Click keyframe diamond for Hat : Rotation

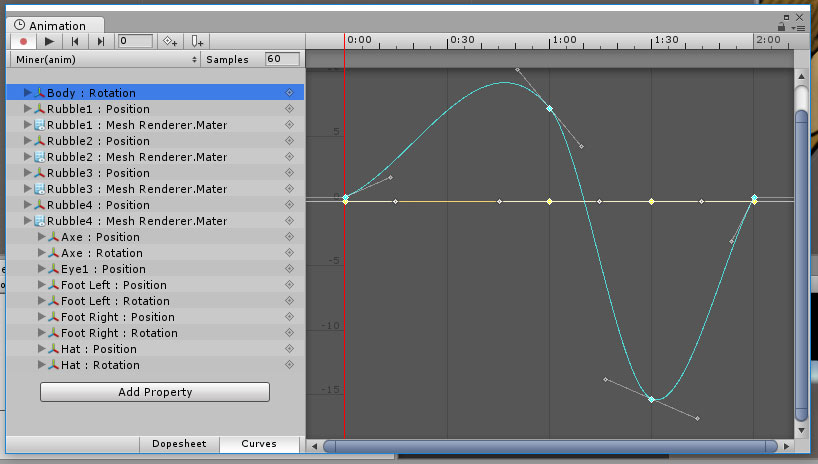(x=290, y=365)
